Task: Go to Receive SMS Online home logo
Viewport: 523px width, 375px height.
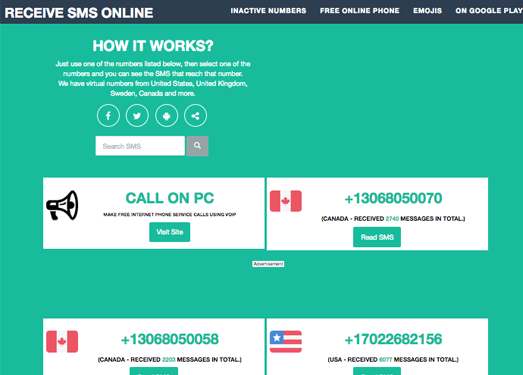Action: tap(79, 13)
